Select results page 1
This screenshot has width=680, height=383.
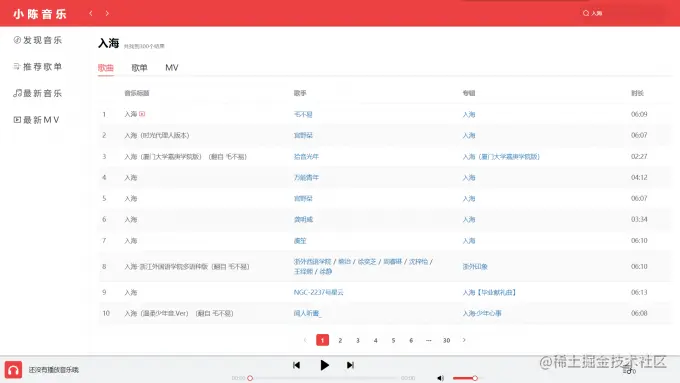tap(322, 340)
